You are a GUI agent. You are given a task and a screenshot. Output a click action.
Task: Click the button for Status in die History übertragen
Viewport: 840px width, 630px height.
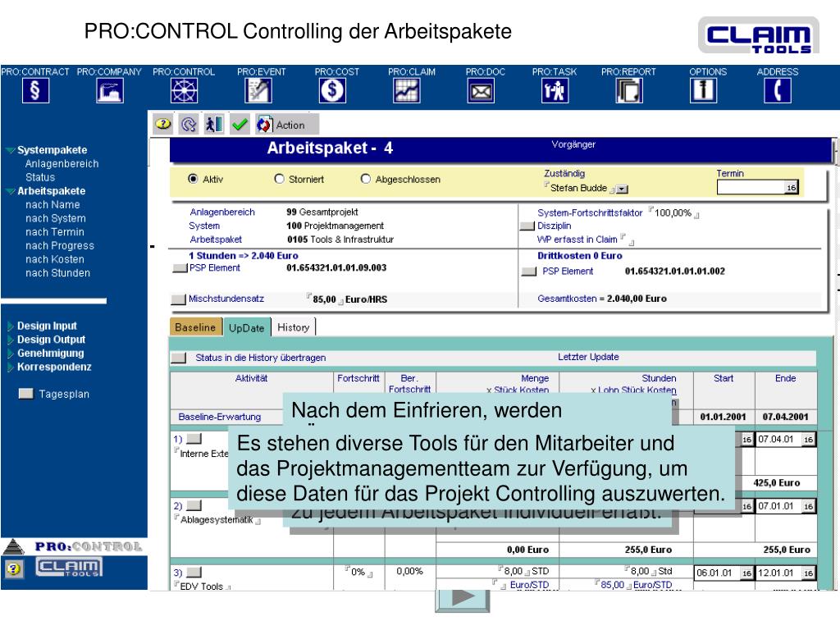pyautogui.click(x=178, y=358)
